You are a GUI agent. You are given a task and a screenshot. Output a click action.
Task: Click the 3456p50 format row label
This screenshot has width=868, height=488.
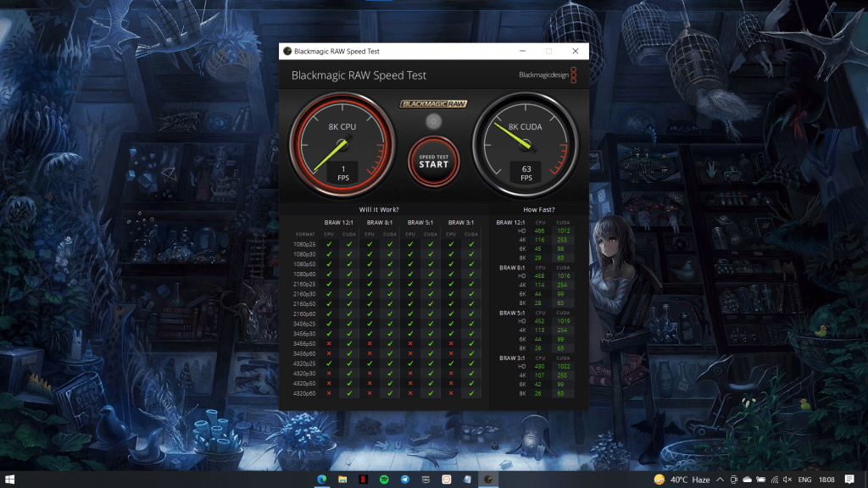(x=304, y=344)
